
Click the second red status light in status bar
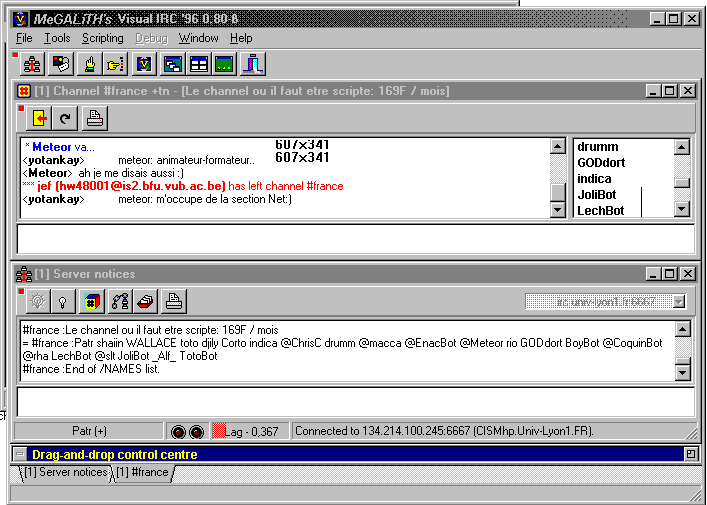coord(196,432)
